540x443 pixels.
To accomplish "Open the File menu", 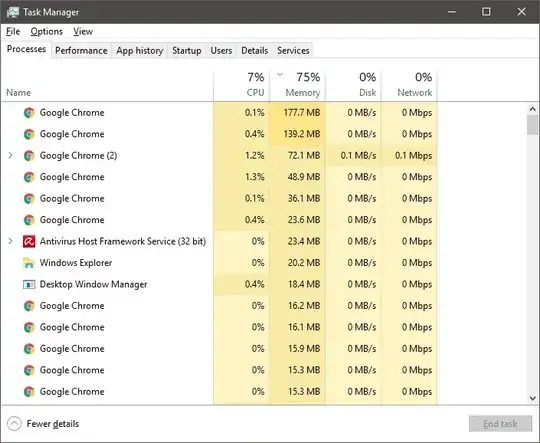I will pos(13,32).
